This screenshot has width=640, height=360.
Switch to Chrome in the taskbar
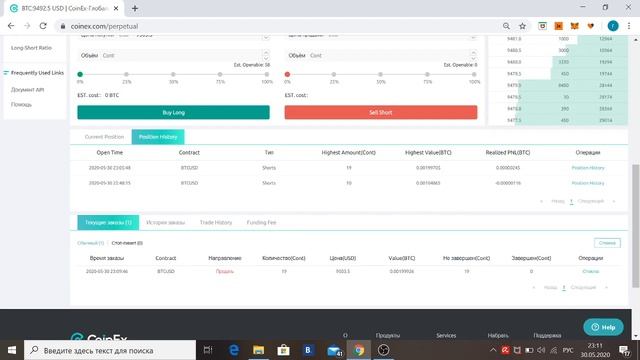[359, 350]
